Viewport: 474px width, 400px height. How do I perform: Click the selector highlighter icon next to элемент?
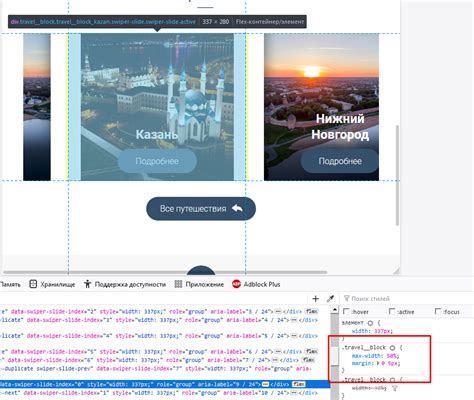point(370,323)
